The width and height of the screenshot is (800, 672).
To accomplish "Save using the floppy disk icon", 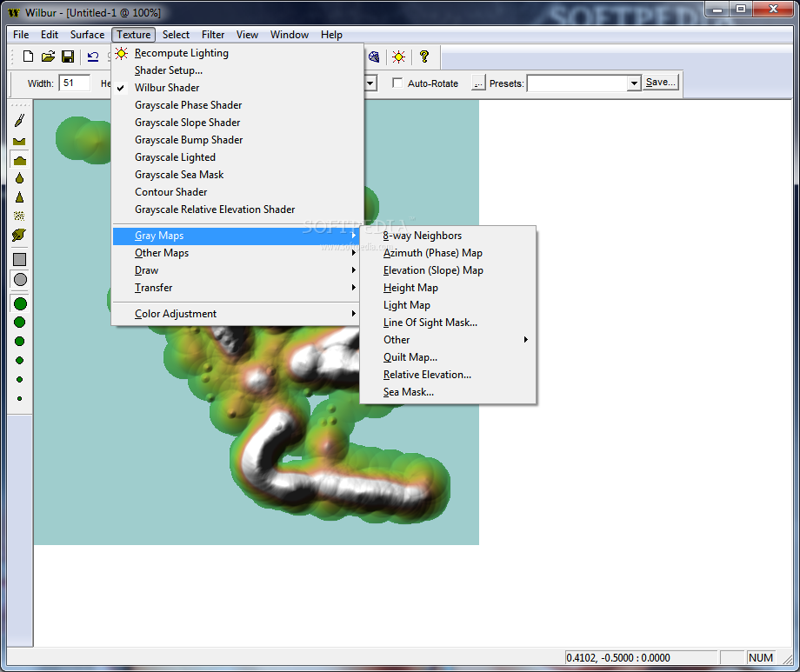I will [x=67, y=57].
